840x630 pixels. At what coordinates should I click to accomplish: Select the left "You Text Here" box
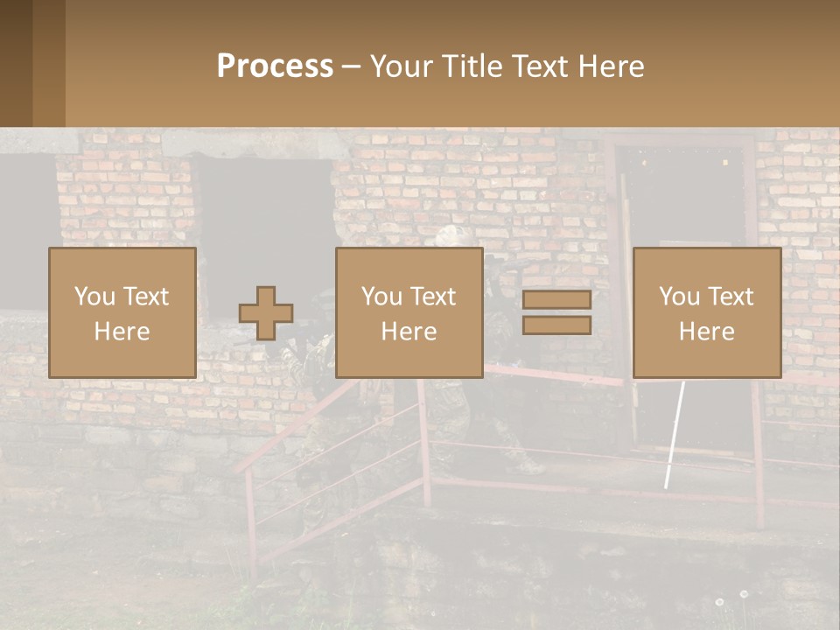pos(122,312)
